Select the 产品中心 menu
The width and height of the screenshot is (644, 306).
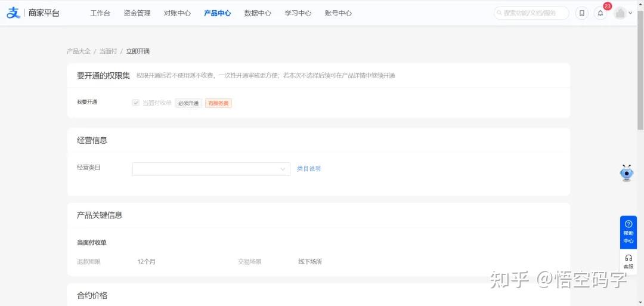[218, 13]
